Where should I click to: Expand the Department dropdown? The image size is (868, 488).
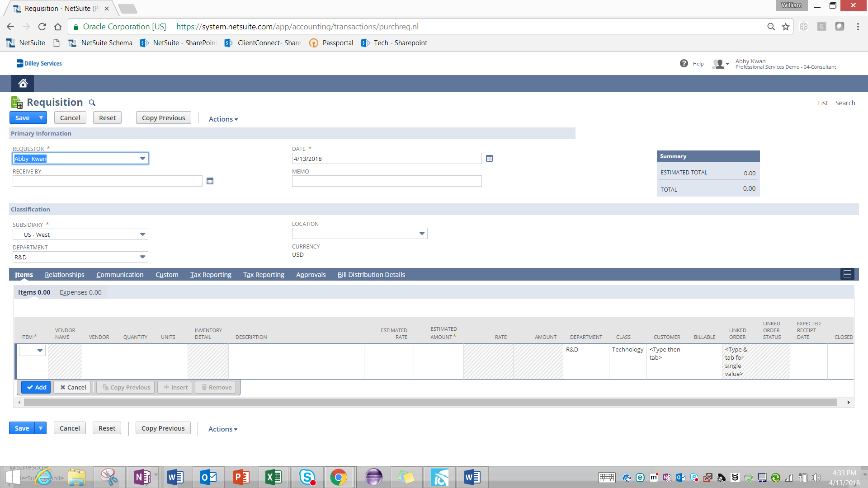(142, 257)
